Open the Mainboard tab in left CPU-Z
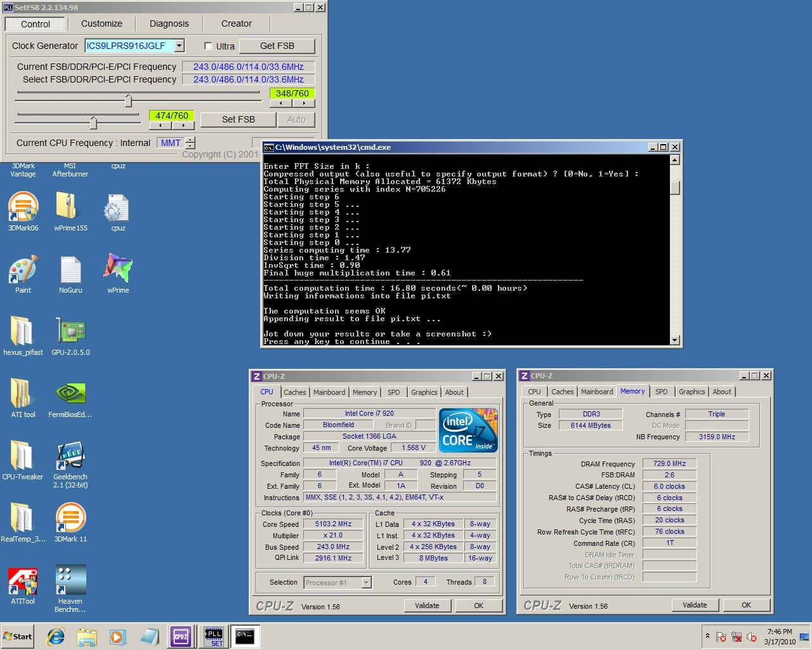The width and height of the screenshot is (812, 650). (329, 392)
